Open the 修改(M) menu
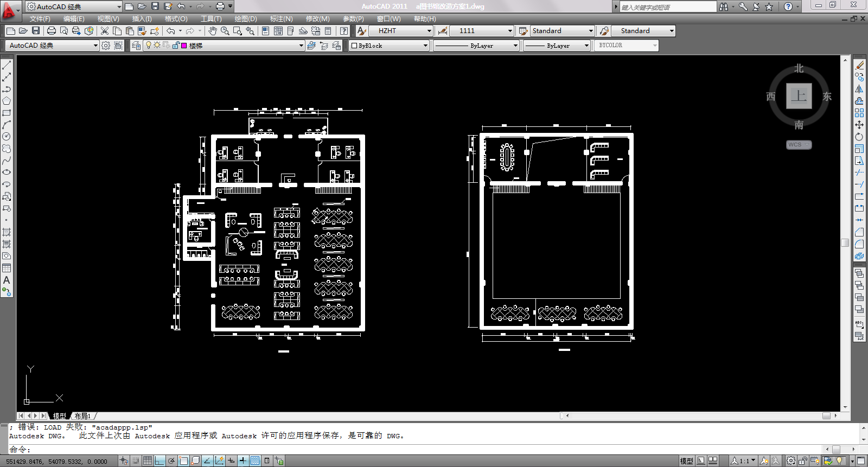This screenshot has width=868, height=467. point(317,19)
